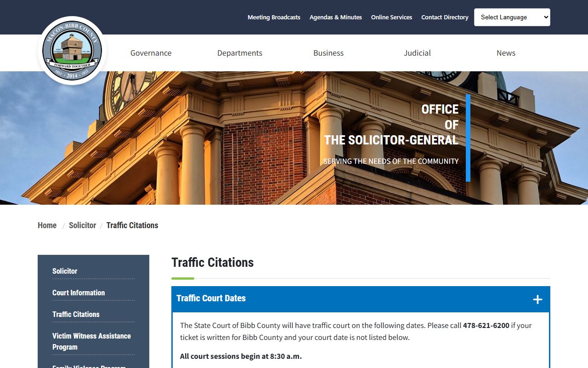Open the Select Language dropdown

[x=512, y=17]
